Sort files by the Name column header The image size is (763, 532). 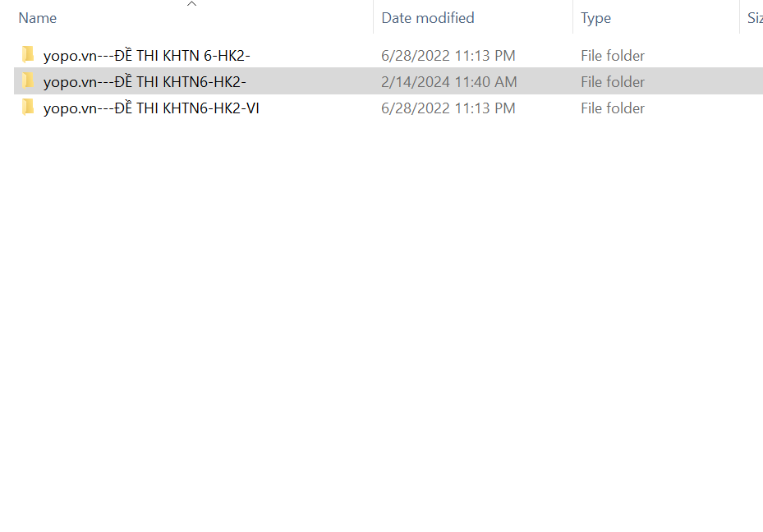38,18
